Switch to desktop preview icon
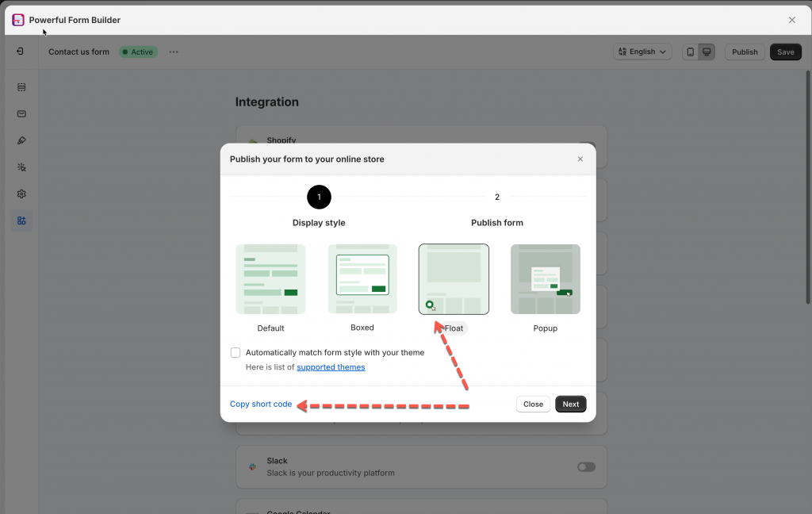Viewport: 812px width, 514px height. (707, 52)
